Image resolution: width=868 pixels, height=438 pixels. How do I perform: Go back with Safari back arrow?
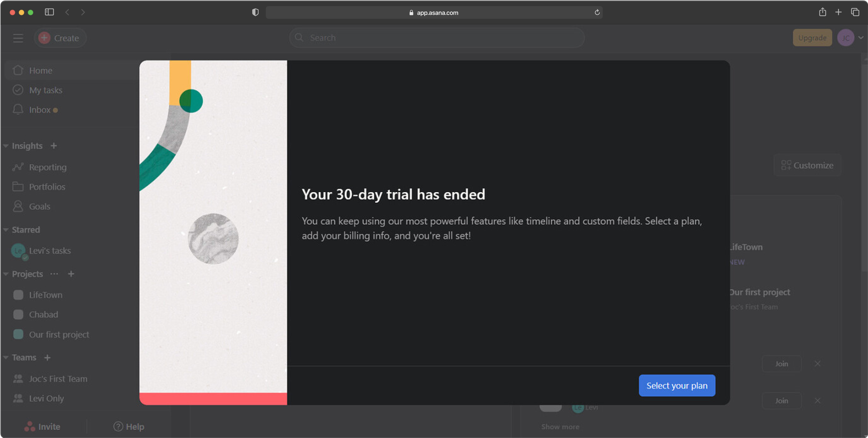(67, 12)
